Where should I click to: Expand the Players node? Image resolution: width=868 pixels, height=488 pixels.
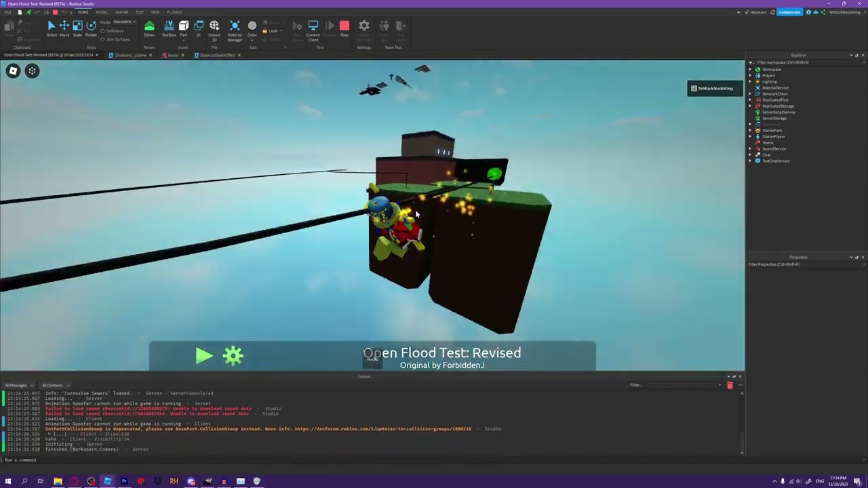pyautogui.click(x=751, y=75)
